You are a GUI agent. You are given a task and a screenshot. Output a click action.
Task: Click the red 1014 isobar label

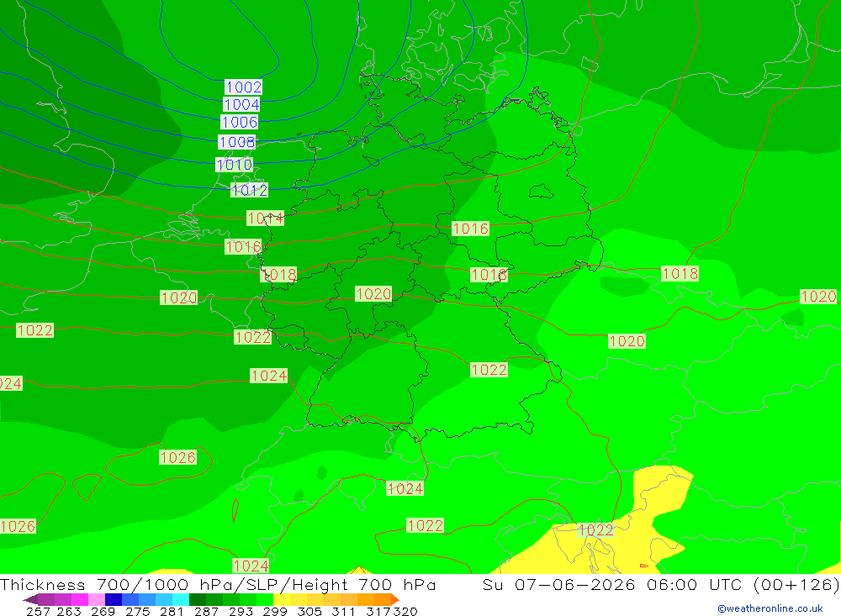point(265,218)
